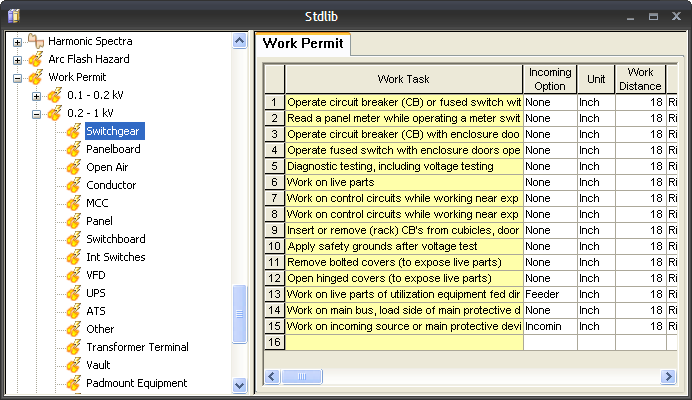
Task: Expand the Arc Flash Hazard node
Action: click(17, 60)
